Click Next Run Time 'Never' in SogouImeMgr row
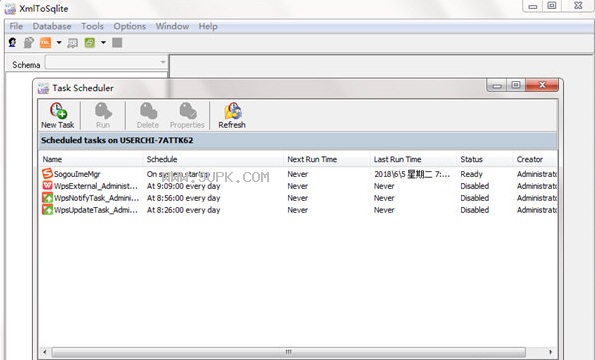 [298, 174]
